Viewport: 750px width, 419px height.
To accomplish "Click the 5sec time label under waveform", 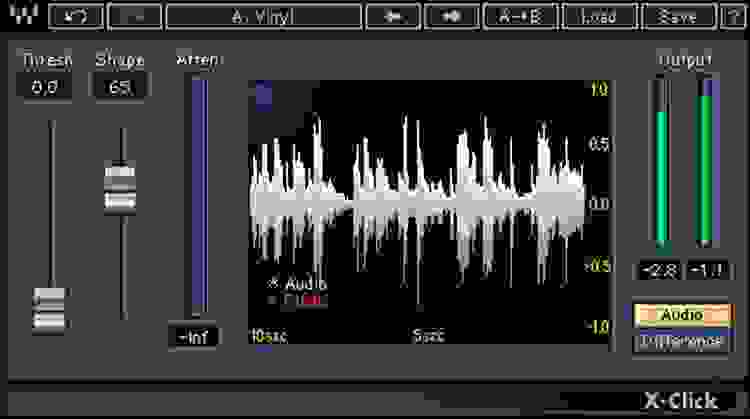I will coord(429,335).
